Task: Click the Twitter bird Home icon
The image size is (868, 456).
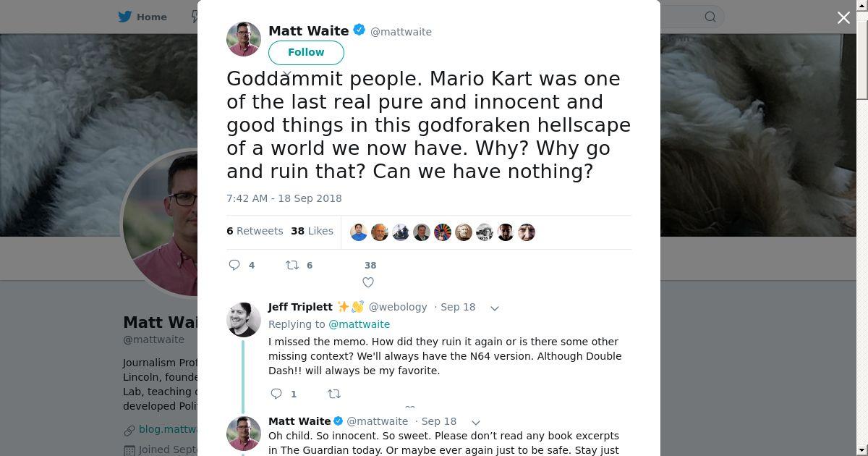Action: click(125, 17)
